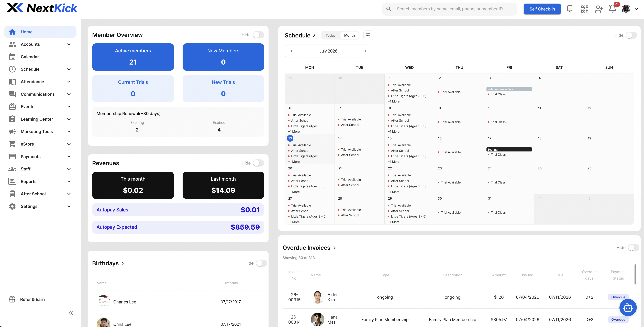
Task: Expand the Reports menu chevron
Action: 69,181
